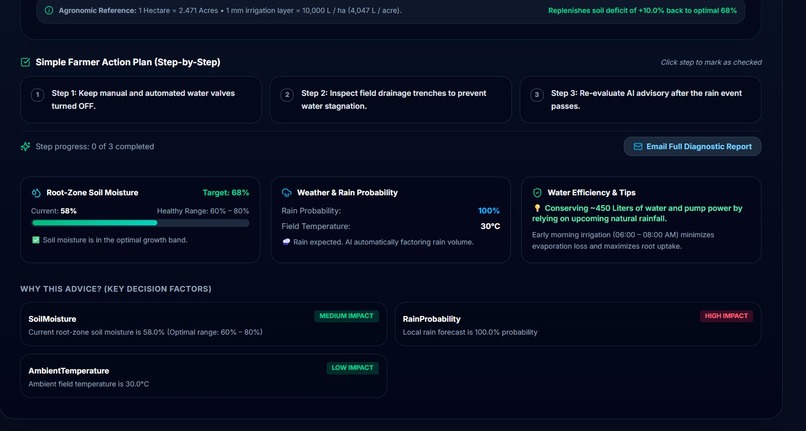806x431 pixels.
Task: Click the number 2 circle in Step 2
Action: (x=287, y=95)
